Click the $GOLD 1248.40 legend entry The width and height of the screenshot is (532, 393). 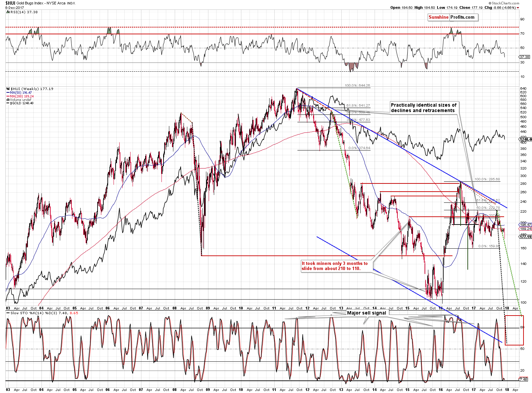pos(20,103)
